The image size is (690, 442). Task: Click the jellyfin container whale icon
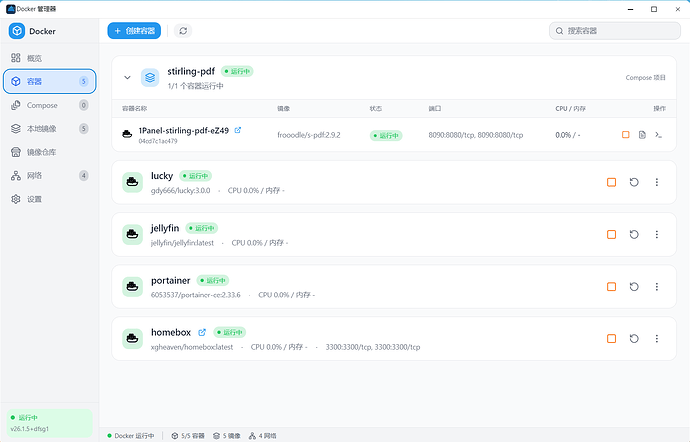(x=132, y=235)
